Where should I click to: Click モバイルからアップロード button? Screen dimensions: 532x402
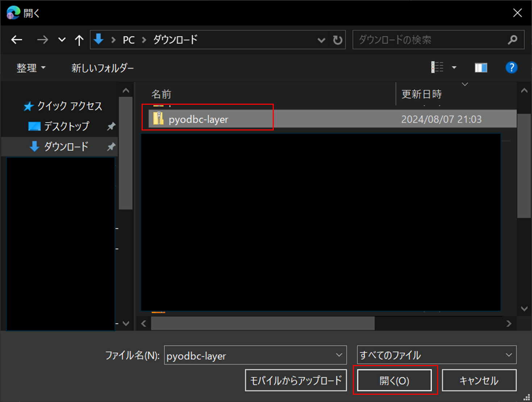point(296,380)
